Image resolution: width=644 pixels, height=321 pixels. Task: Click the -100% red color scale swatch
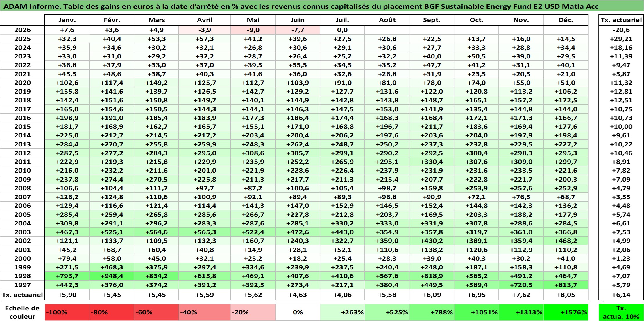coord(67,312)
